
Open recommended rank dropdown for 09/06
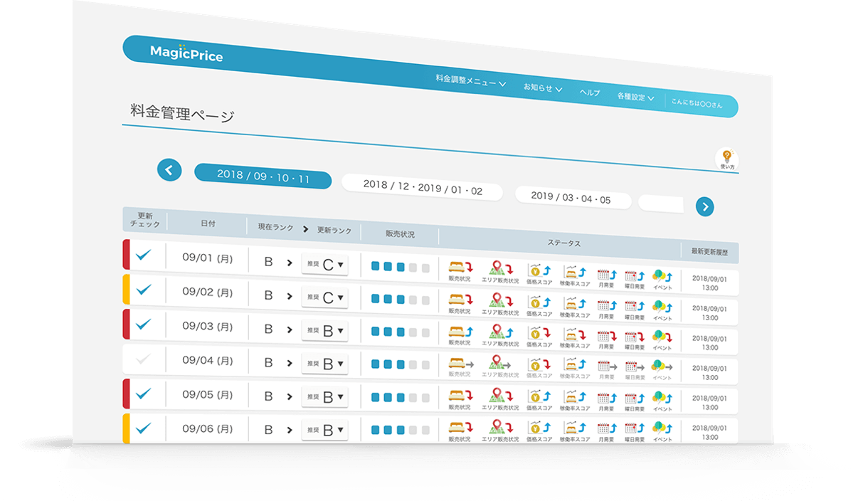pyautogui.click(x=325, y=430)
